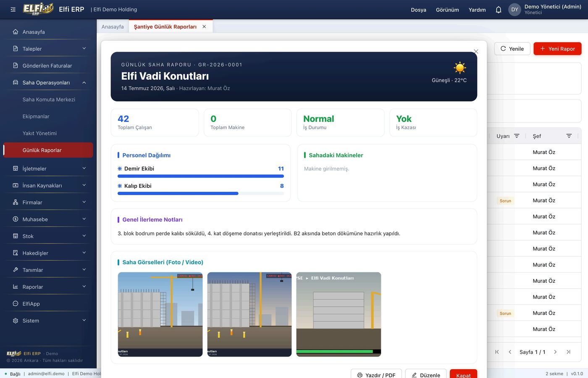Image resolution: width=588 pixels, height=378 pixels.
Task: Switch to the Anasayfa tab
Action: tap(113, 26)
